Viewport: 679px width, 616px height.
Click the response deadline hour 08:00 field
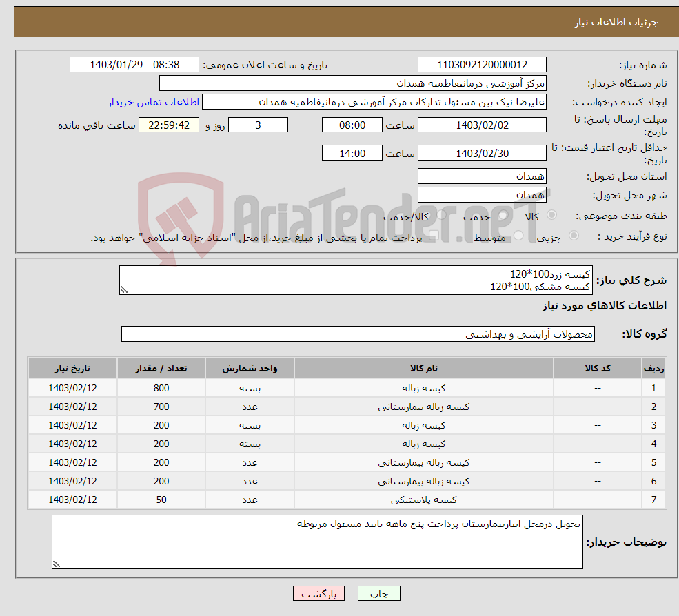(x=352, y=125)
